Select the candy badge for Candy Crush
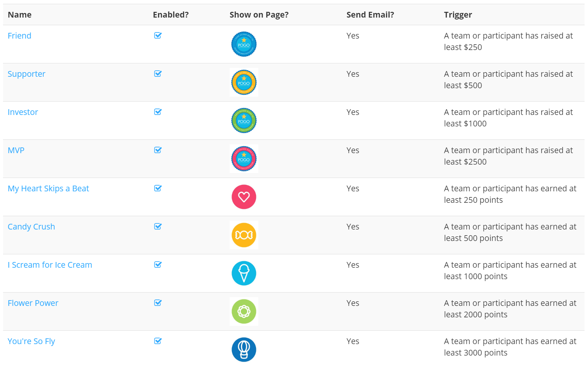The image size is (588, 367). click(244, 235)
